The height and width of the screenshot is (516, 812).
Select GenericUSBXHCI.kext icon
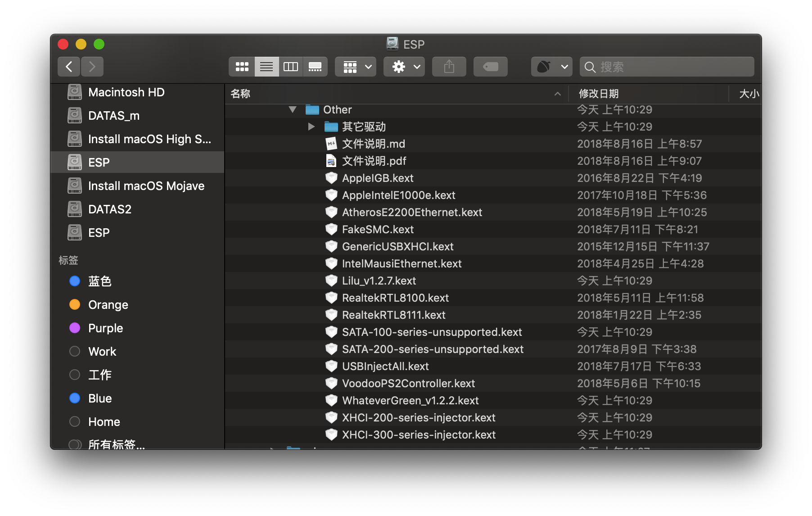pos(331,246)
